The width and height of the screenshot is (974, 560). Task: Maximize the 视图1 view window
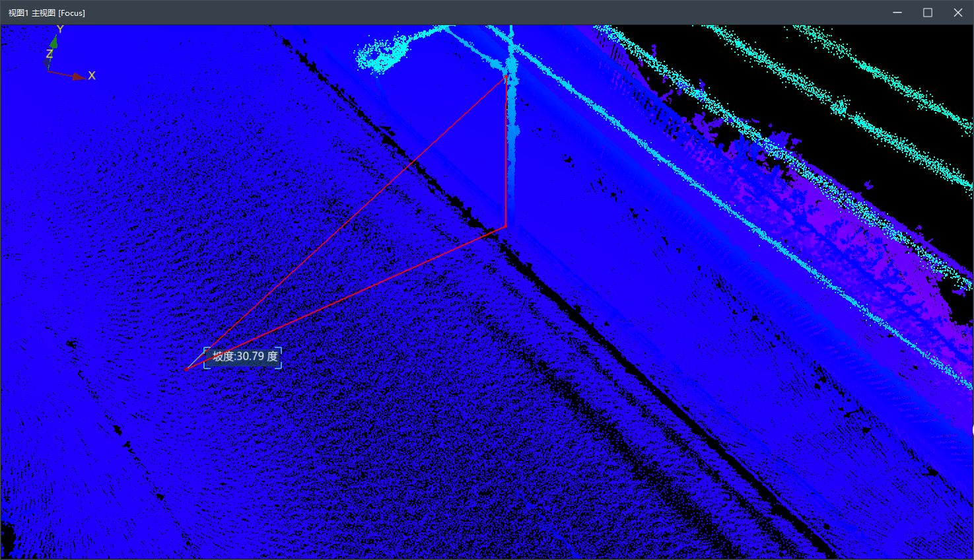(x=928, y=13)
